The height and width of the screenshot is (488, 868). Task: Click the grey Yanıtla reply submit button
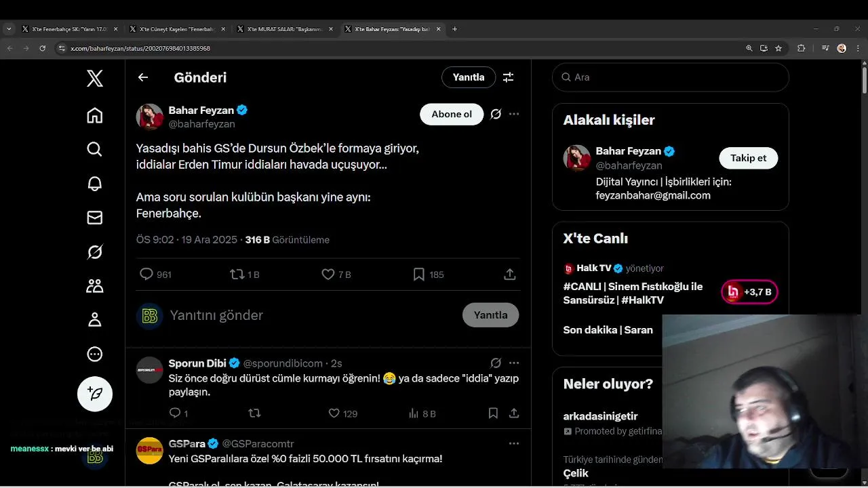tap(490, 315)
